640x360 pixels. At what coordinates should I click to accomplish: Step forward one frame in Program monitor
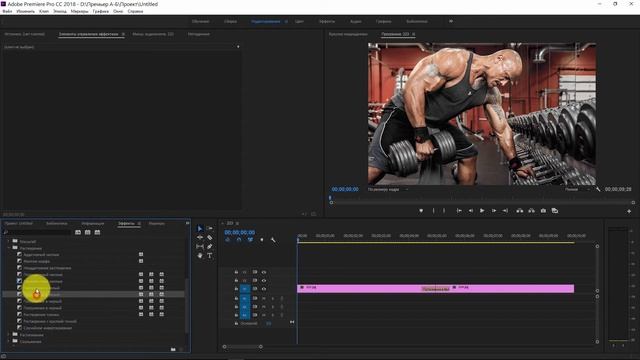(493, 211)
